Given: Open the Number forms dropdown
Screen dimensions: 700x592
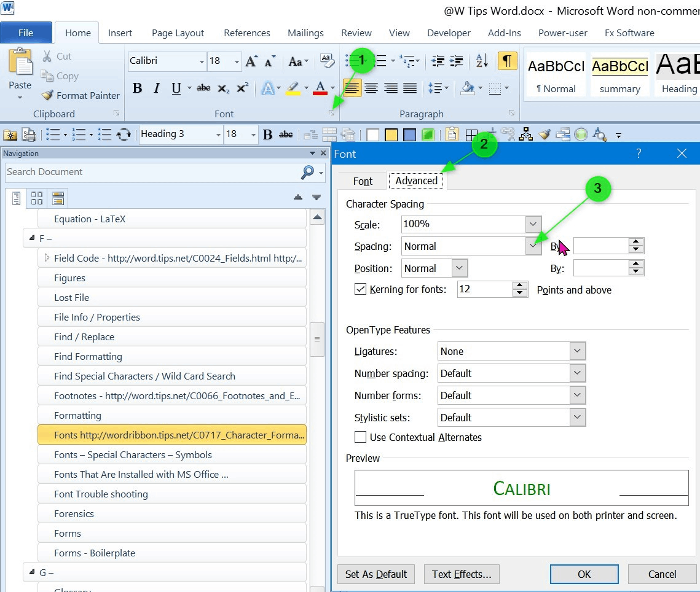Looking at the screenshot, I should tap(577, 395).
